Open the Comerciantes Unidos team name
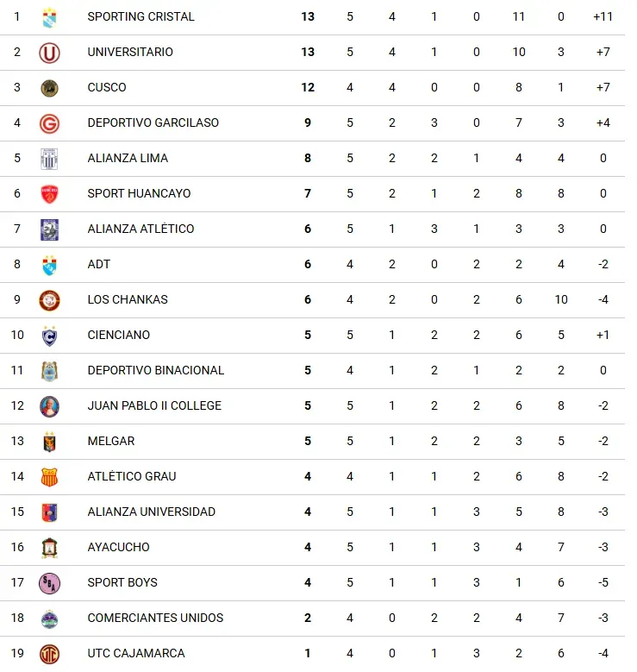637x672 pixels. tap(155, 619)
